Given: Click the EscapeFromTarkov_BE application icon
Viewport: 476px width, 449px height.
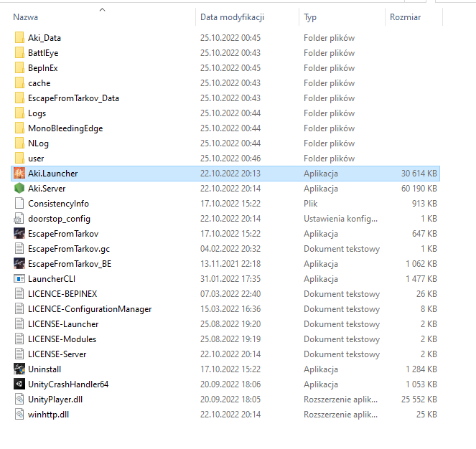Looking at the screenshot, I should [x=19, y=264].
